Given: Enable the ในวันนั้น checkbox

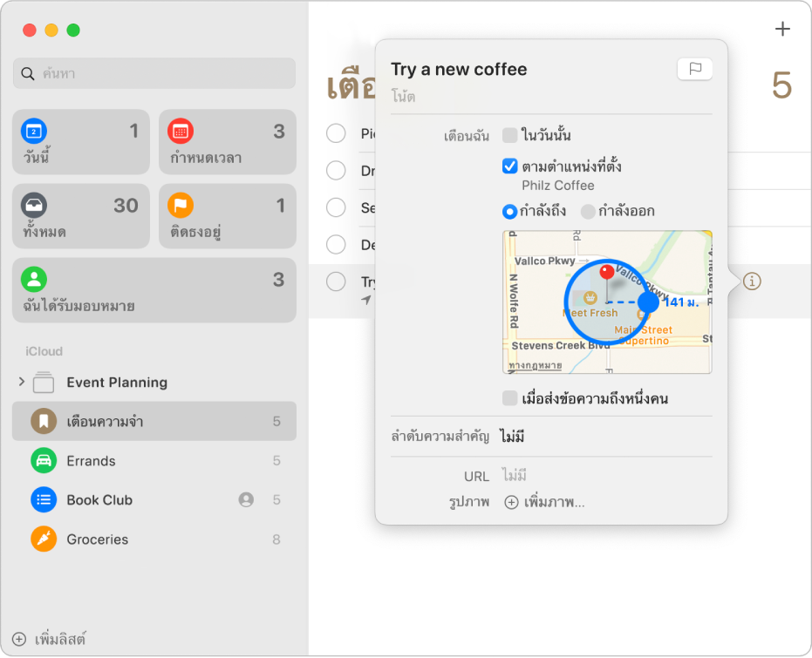Looking at the screenshot, I should coord(510,135).
